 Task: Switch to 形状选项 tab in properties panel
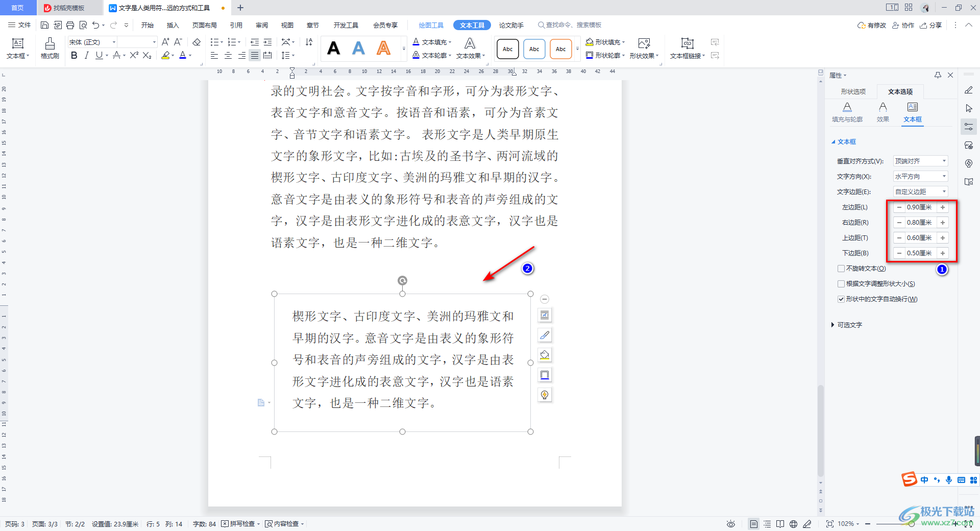tap(853, 91)
